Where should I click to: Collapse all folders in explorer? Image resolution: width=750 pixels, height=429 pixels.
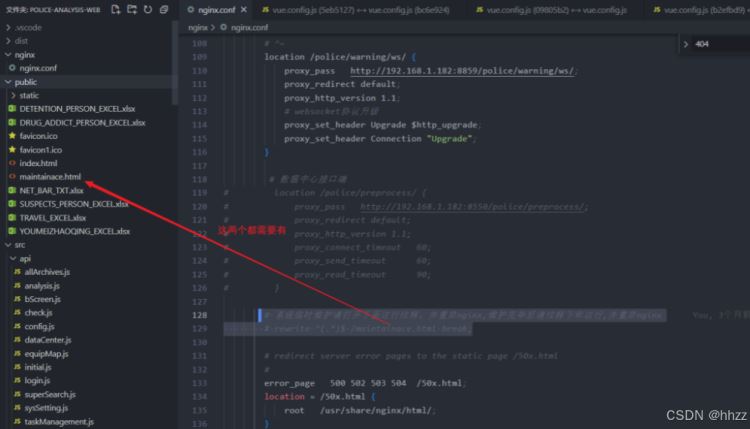[164, 10]
